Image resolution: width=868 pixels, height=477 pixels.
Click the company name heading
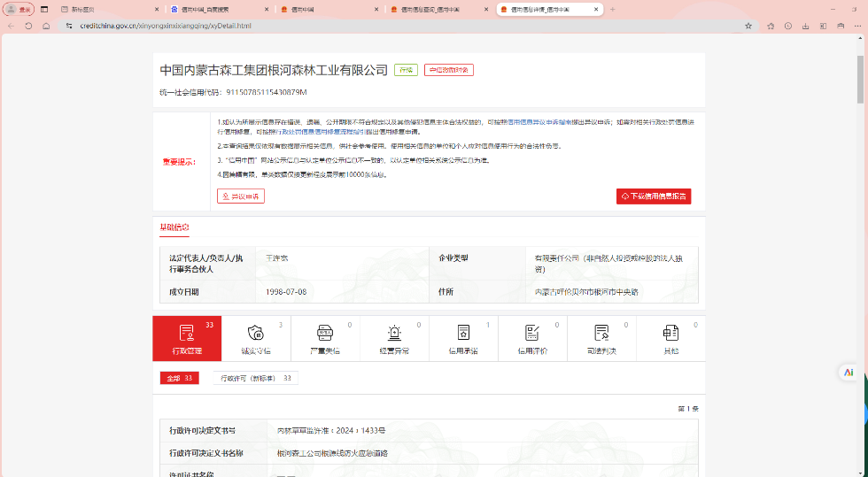[274, 70]
